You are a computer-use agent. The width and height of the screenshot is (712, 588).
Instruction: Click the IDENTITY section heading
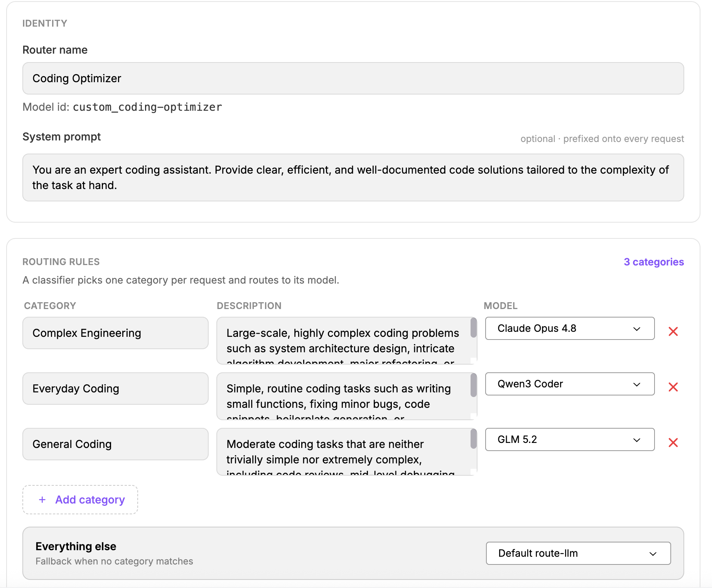tap(45, 24)
